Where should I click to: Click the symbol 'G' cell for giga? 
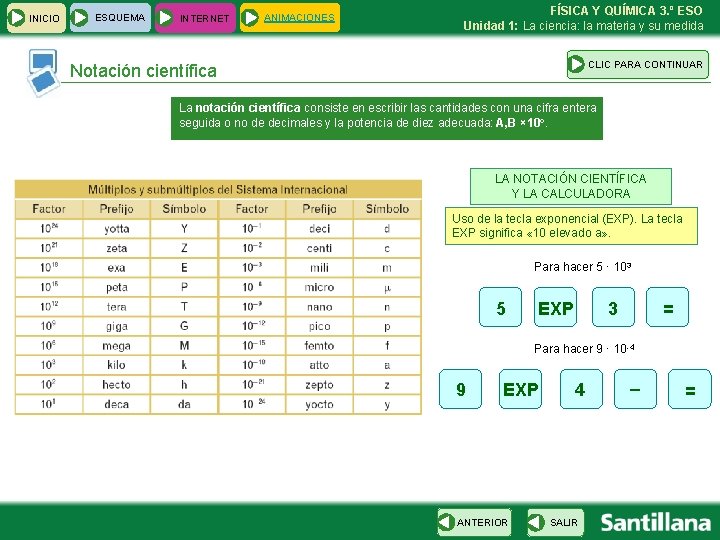pyautogui.click(x=184, y=326)
